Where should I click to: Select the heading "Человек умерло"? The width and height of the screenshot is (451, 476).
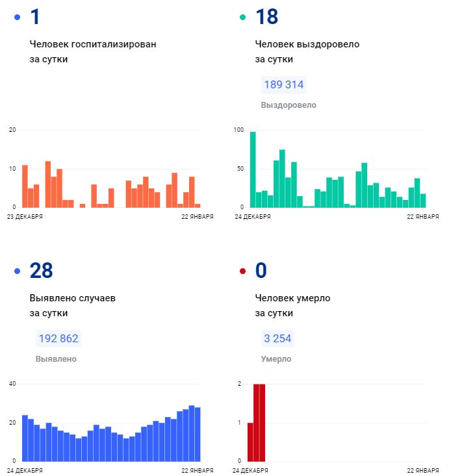tap(292, 298)
